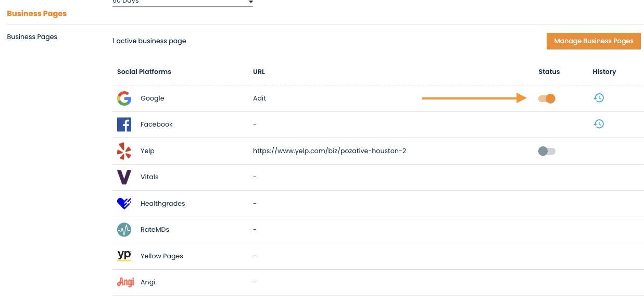Click the Healthgrades heart icon
Image resolution: width=644 pixels, height=300 pixels.
pos(124,204)
